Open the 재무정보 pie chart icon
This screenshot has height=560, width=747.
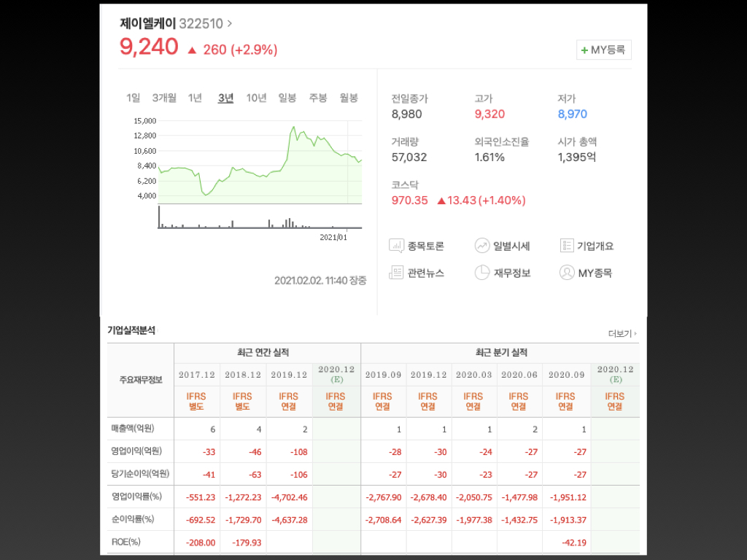482,273
